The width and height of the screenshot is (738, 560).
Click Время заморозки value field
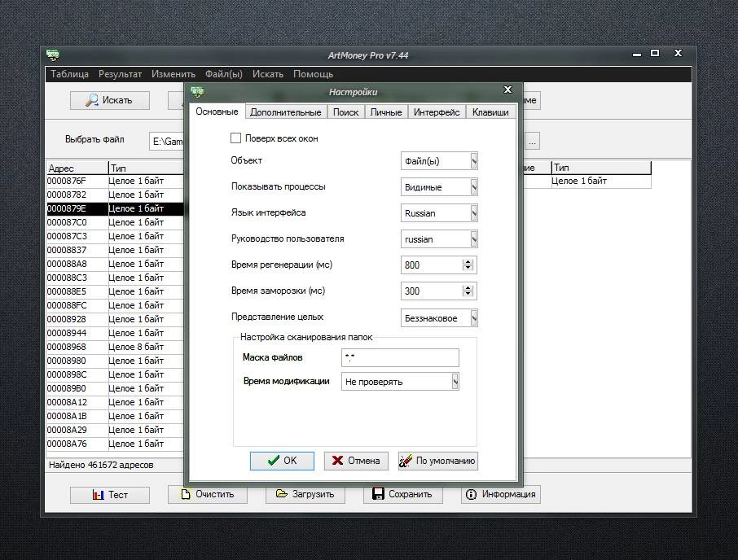click(x=431, y=291)
